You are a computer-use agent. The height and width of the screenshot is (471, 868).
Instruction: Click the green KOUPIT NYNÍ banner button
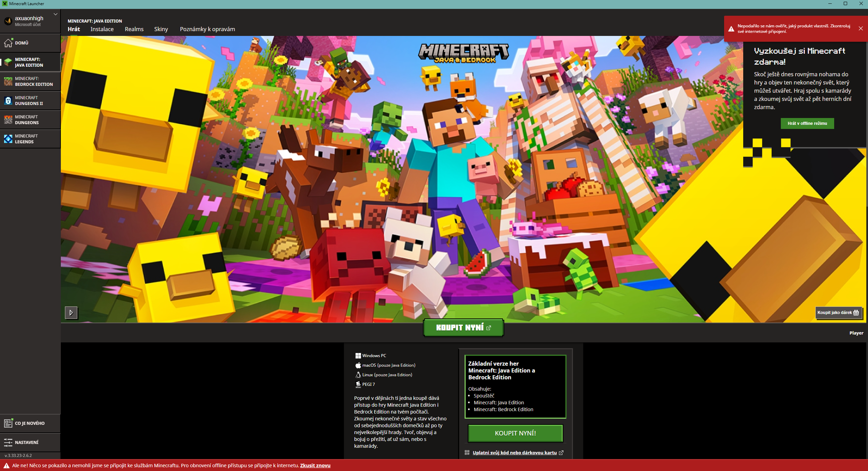point(463,328)
